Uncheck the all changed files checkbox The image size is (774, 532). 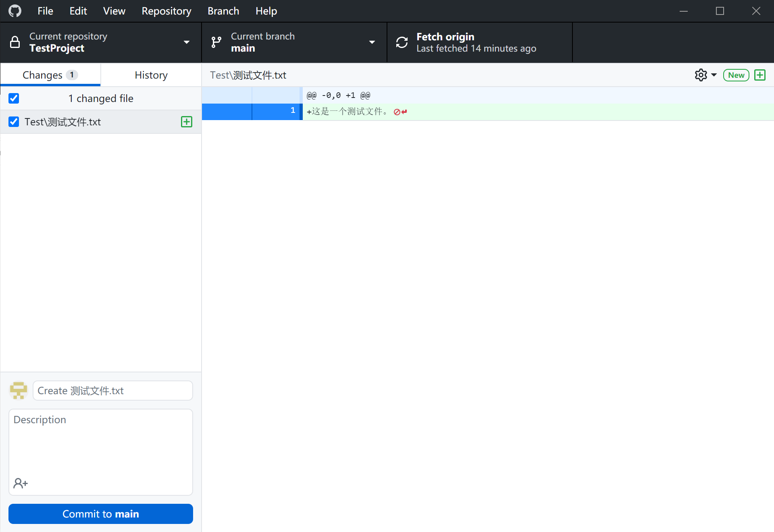[14, 98]
